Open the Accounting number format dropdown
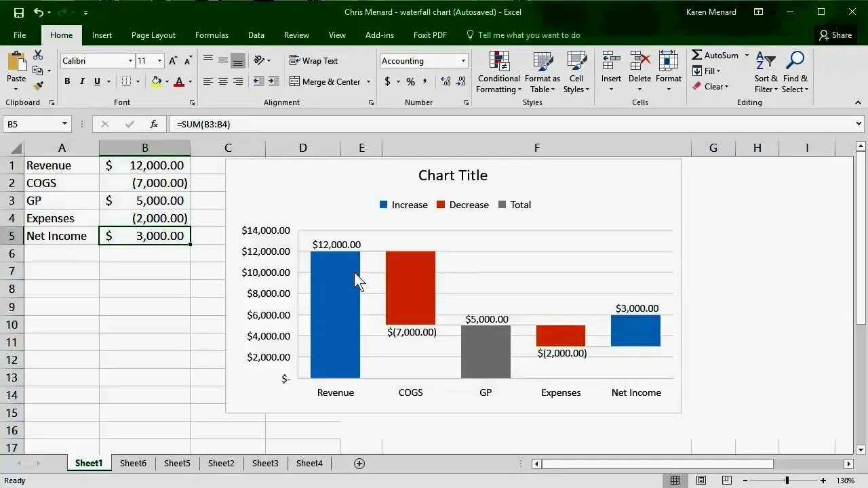 coord(463,61)
